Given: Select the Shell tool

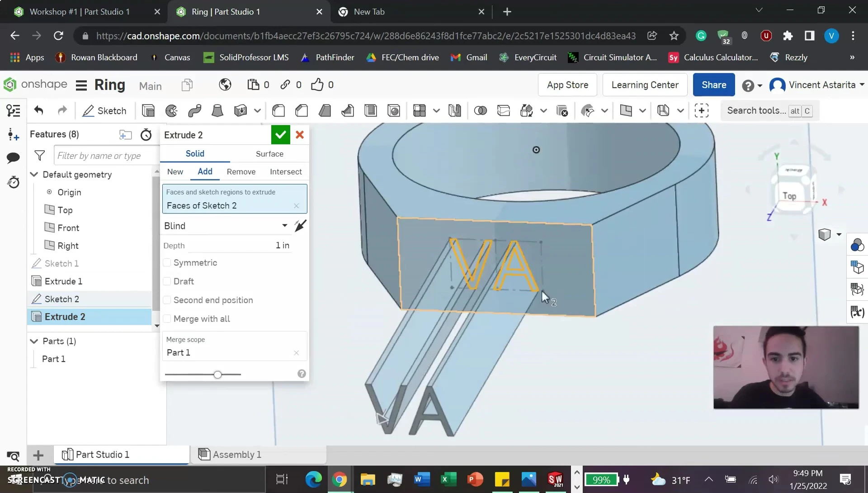Looking at the screenshot, I should click(371, 110).
